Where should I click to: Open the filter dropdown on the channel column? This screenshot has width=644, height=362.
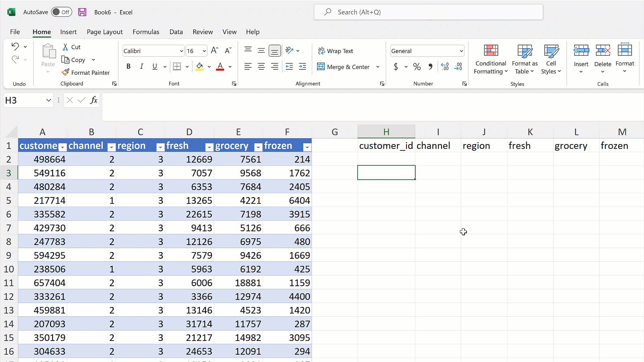[x=111, y=147]
